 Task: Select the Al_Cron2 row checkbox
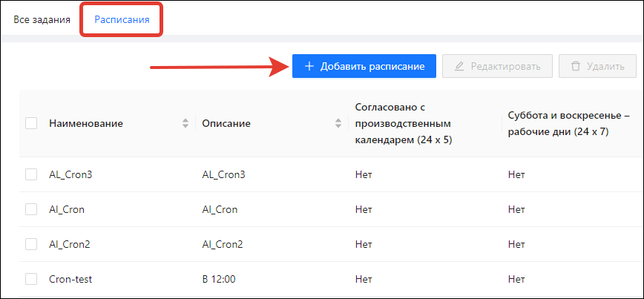coord(31,244)
